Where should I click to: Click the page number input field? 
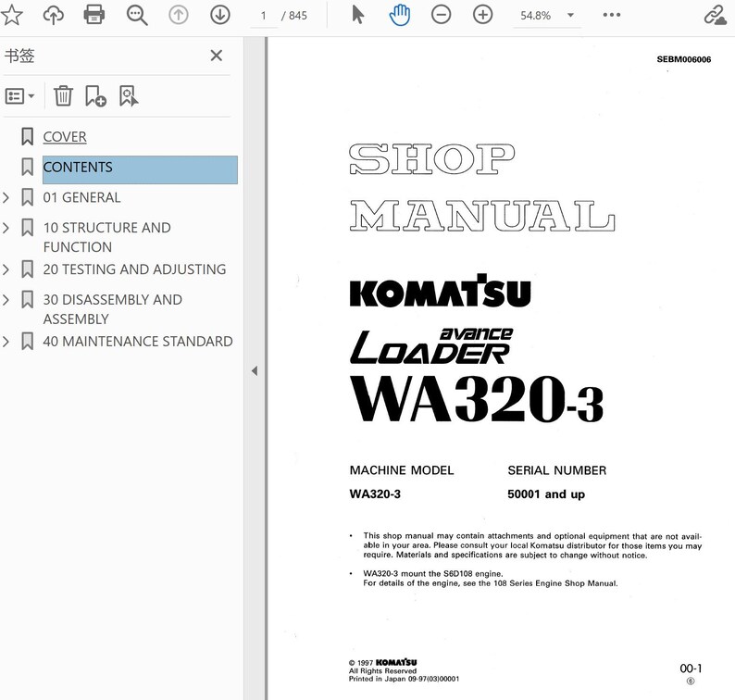click(x=264, y=16)
